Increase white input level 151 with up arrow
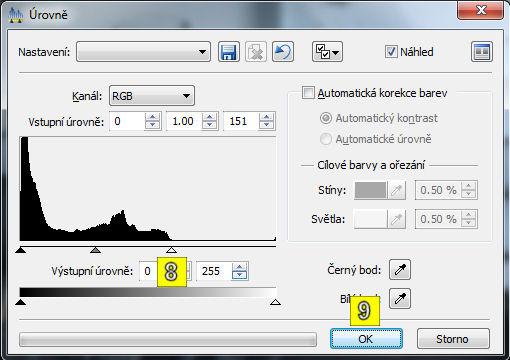Screen dimensions: 510x360 pyautogui.click(x=266, y=117)
